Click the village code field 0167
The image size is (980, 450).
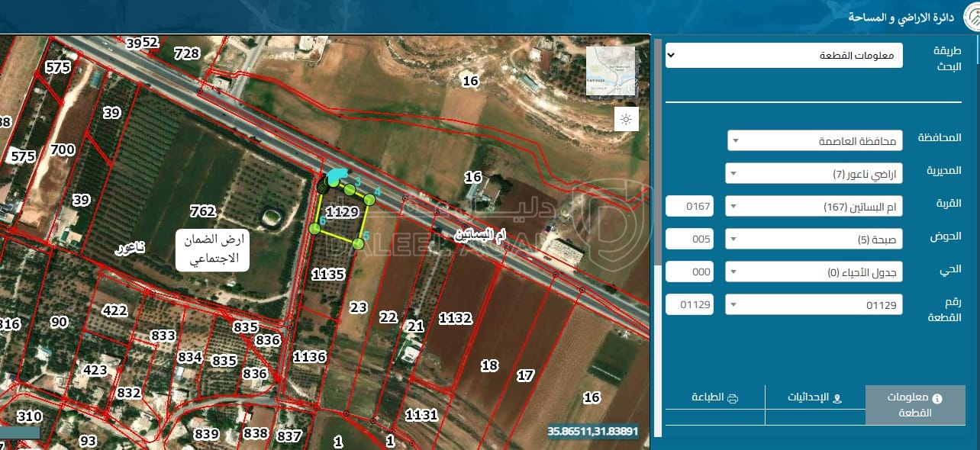coord(690,207)
